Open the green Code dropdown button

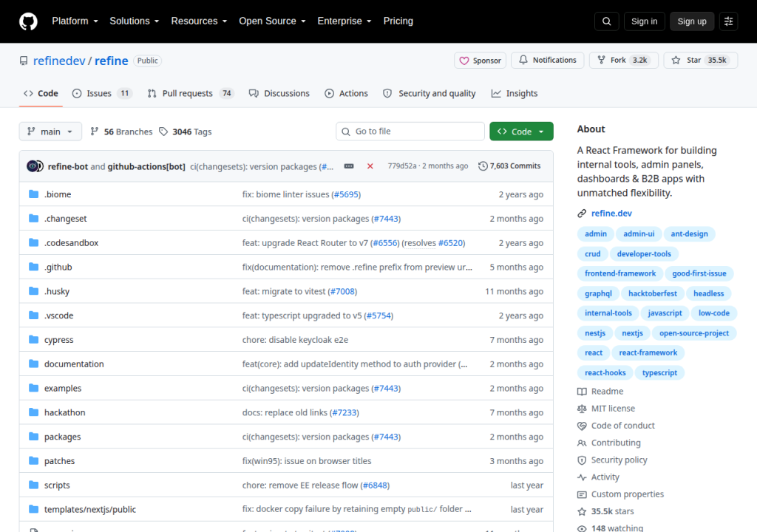[x=521, y=132]
